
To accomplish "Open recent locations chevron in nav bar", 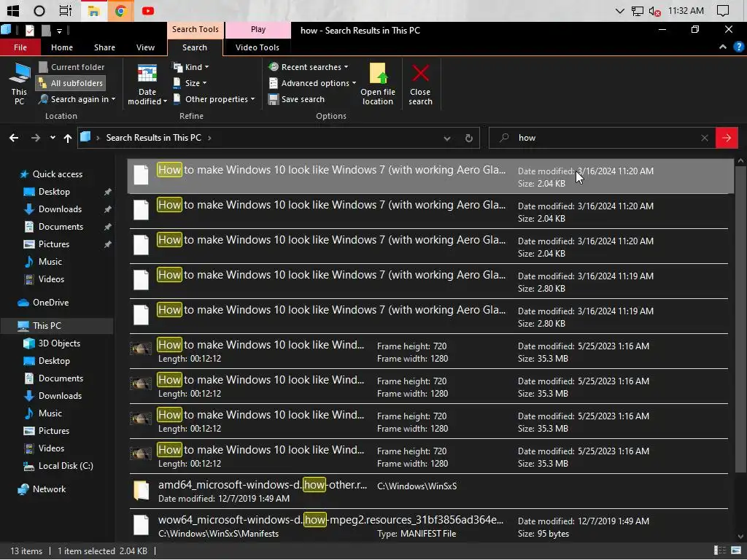I will (53, 138).
